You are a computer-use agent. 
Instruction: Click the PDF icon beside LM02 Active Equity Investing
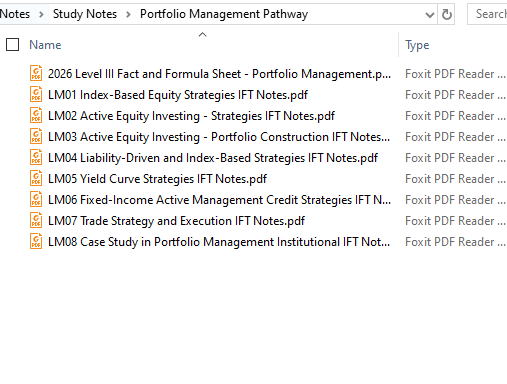36,116
